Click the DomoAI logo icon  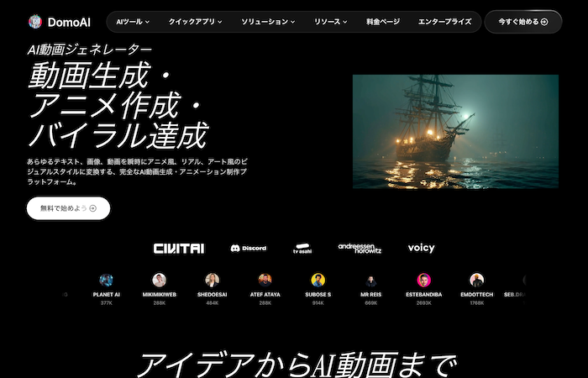[35, 22]
